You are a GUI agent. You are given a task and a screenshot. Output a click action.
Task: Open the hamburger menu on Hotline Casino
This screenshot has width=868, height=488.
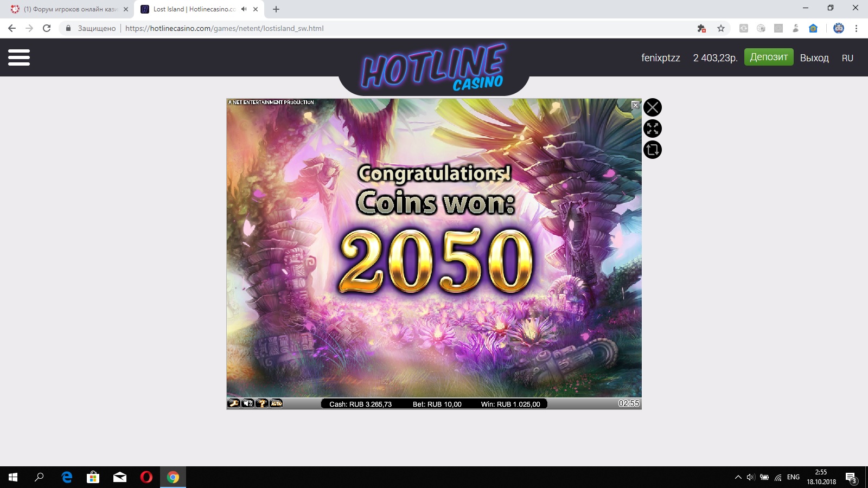coord(19,57)
